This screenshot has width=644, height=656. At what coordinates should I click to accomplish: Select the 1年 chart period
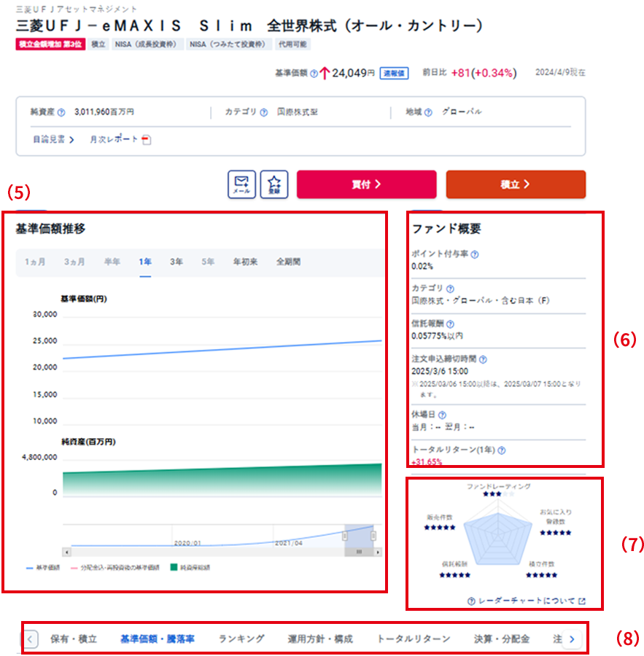click(145, 262)
